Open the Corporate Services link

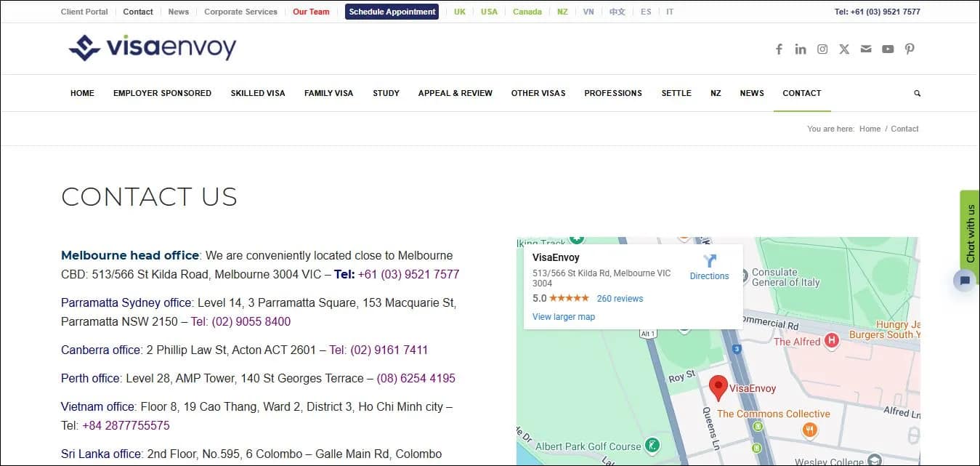pos(240,12)
